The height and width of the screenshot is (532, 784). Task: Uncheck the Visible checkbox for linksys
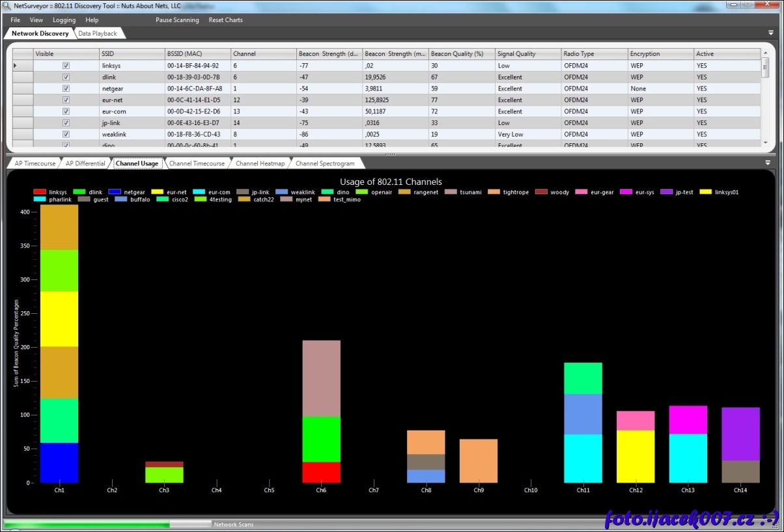click(x=66, y=66)
